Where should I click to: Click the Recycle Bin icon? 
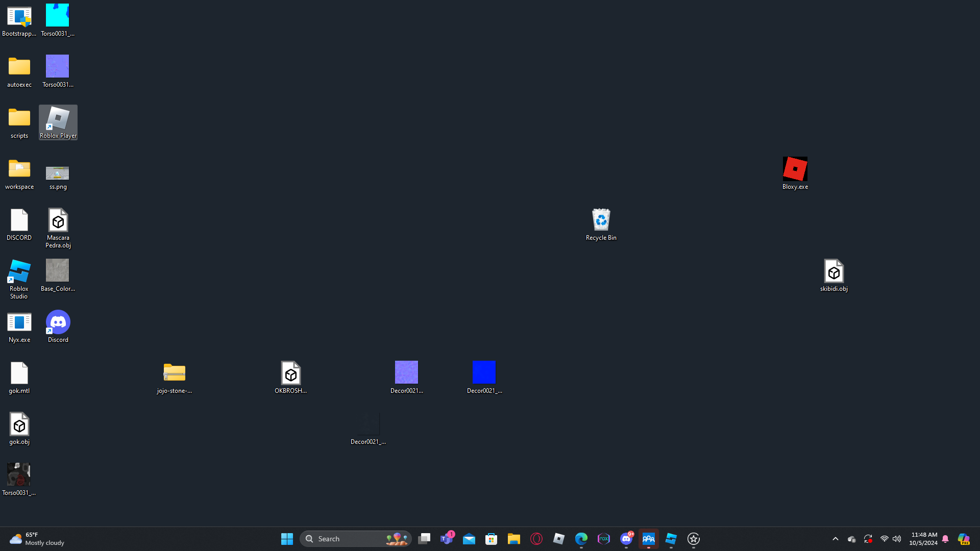[601, 223]
